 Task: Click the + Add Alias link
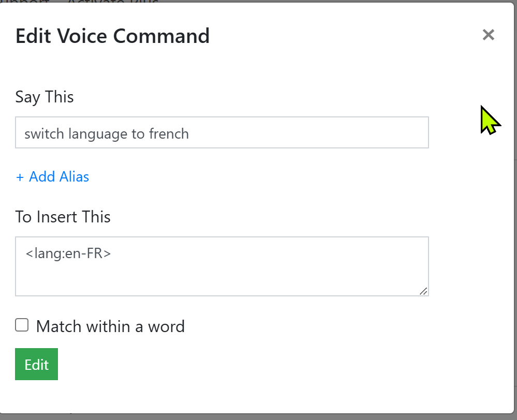(52, 177)
